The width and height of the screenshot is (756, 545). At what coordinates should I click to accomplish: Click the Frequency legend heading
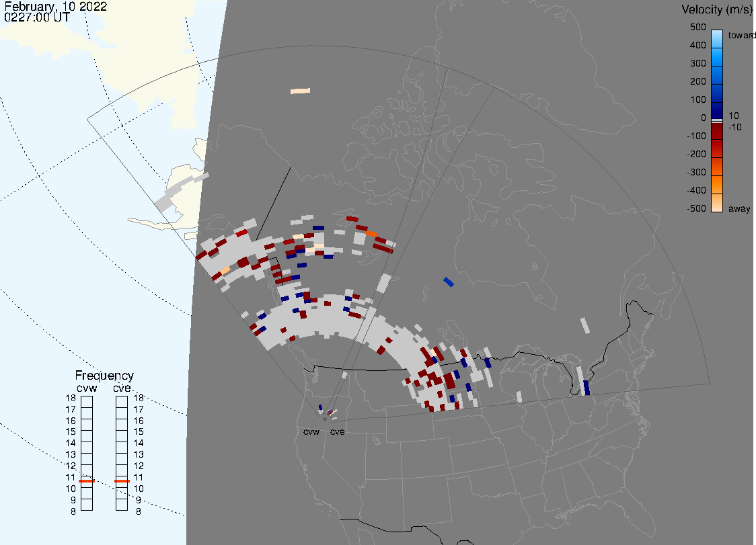[104, 376]
